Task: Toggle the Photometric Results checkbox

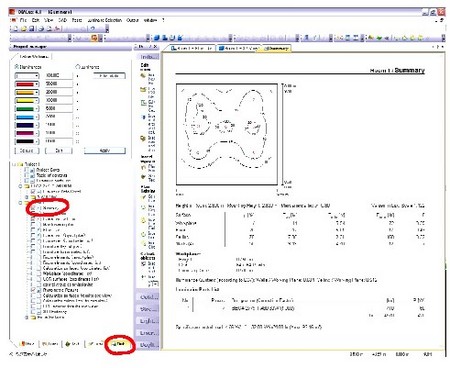Action: coord(33,290)
